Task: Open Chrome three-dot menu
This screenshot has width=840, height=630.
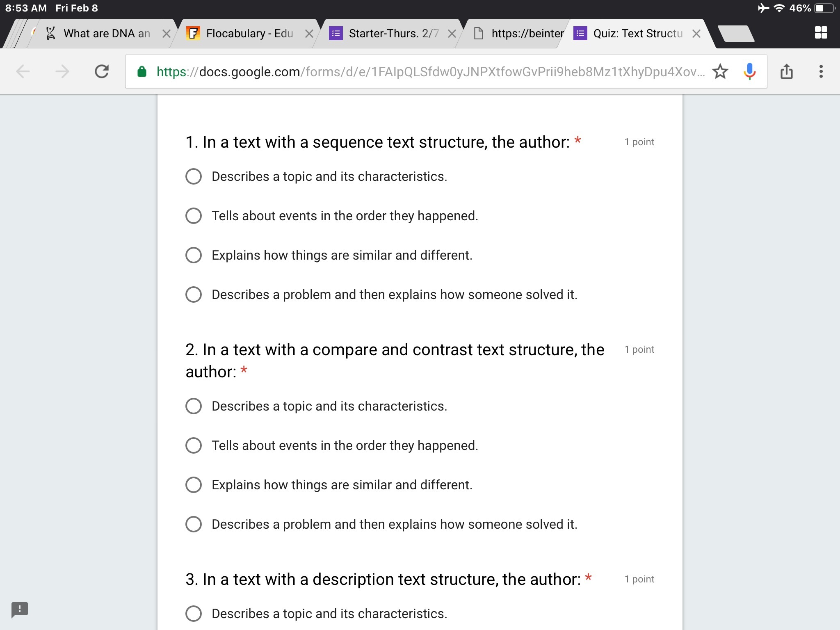Action: click(821, 72)
